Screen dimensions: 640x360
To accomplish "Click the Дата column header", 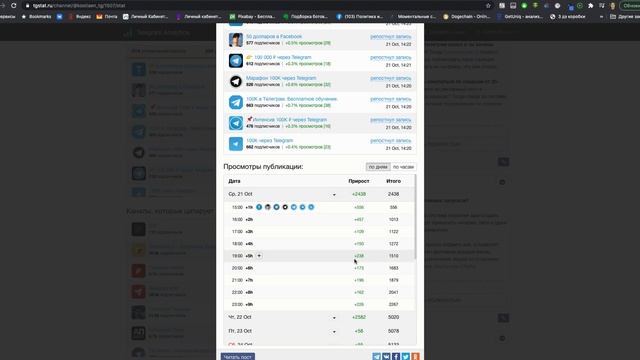I will click(234, 181).
